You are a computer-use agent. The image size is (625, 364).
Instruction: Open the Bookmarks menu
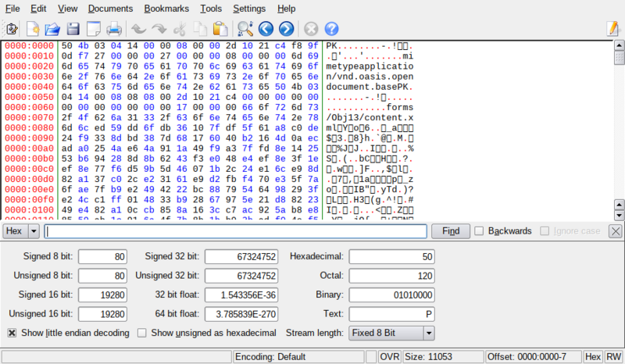(166, 9)
